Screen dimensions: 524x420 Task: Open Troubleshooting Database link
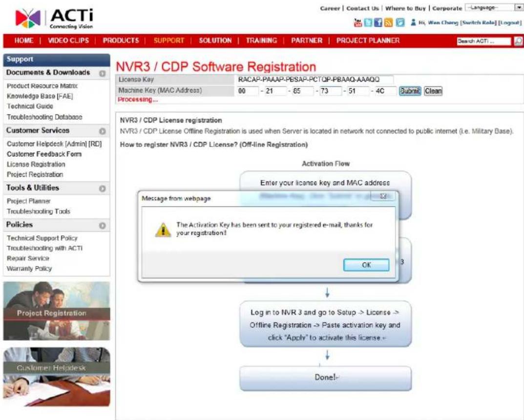pyautogui.click(x=44, y=117)
